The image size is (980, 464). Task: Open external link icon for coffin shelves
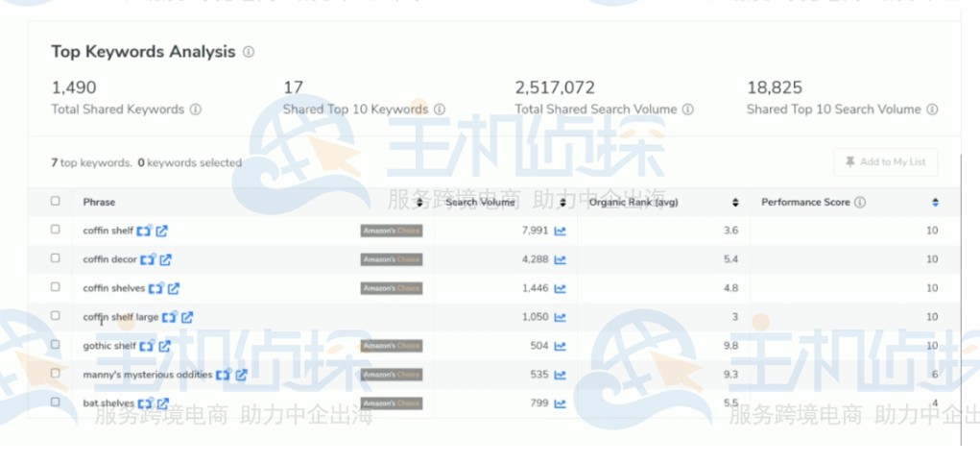coord(174,288)
